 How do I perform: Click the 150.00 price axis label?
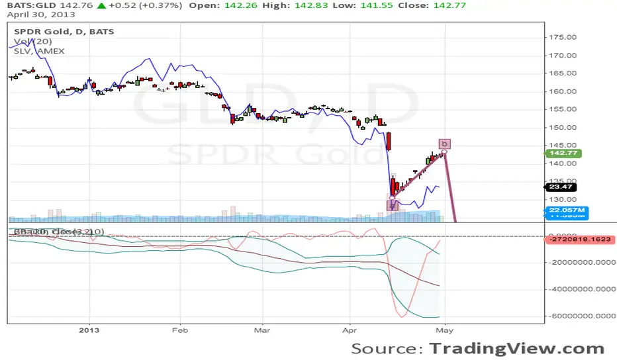click(x=563, y=128)
